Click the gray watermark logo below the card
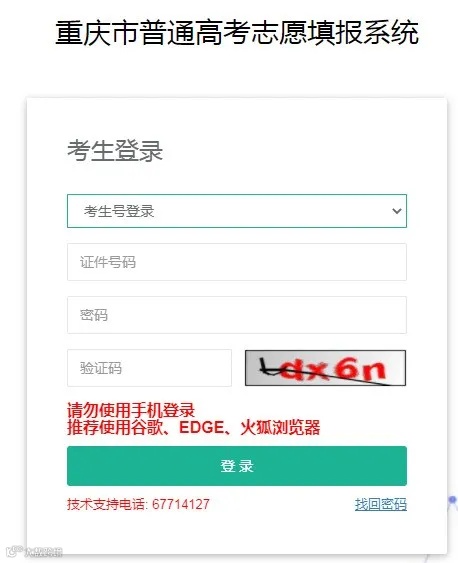Image resolution: width=458 pixels, height=563 pixels. pyautogui.click(x=34, y=551)
